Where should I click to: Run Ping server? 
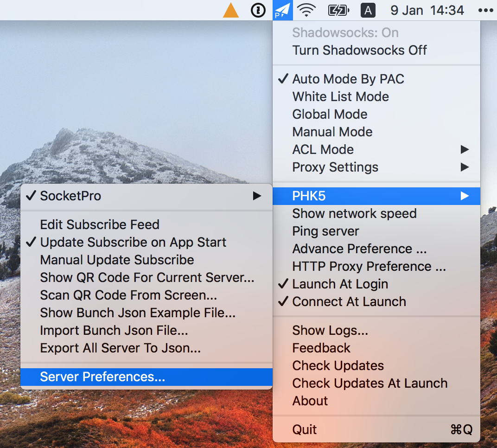click(376, 231)
